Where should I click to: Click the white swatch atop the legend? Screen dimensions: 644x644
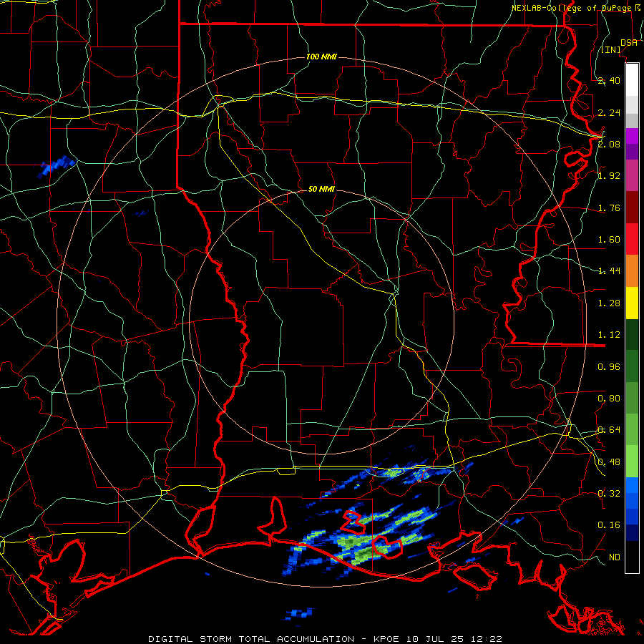(x=632, y=79)
